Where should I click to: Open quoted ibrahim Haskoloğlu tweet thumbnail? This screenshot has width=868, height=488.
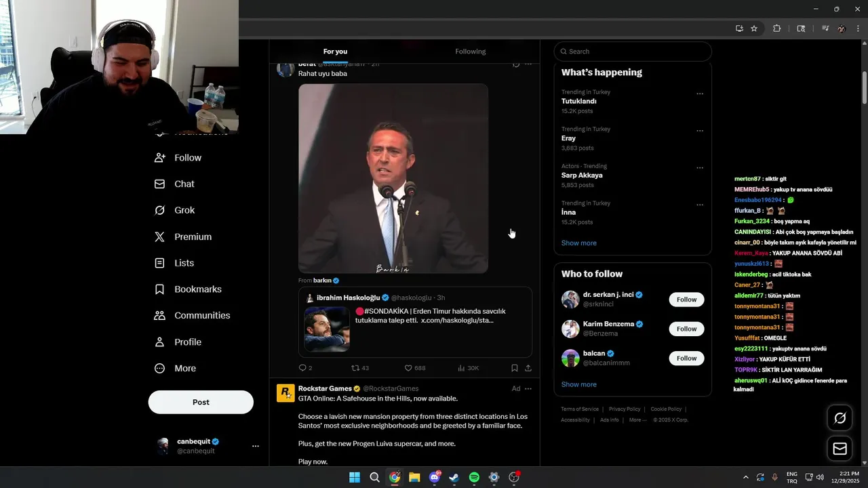[x=327, y=329]
